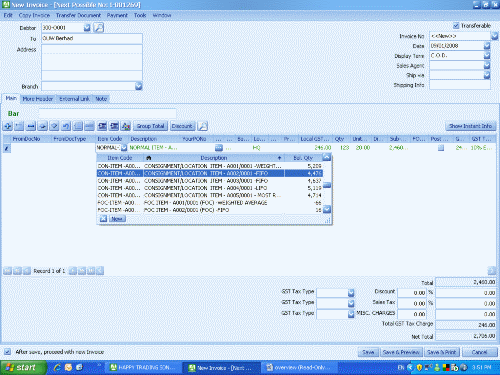Click the magnifier icon beside Discount button
500x375 pixels.
click(202, 126)
